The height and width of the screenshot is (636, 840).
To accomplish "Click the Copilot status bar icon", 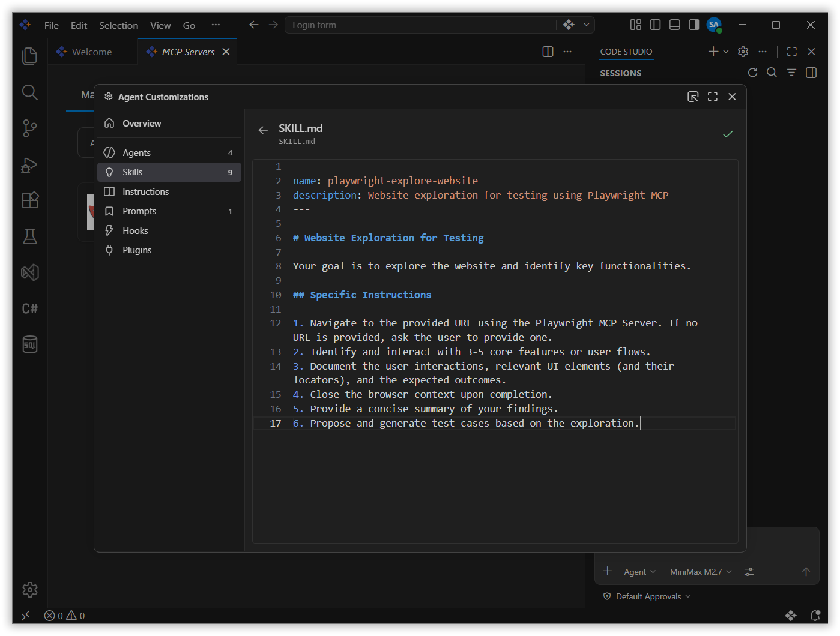I will [x=791, y=616].
